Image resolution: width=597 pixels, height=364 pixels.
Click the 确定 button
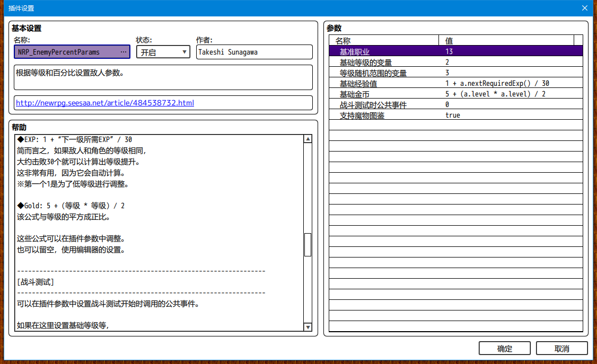tap(504, 349)
